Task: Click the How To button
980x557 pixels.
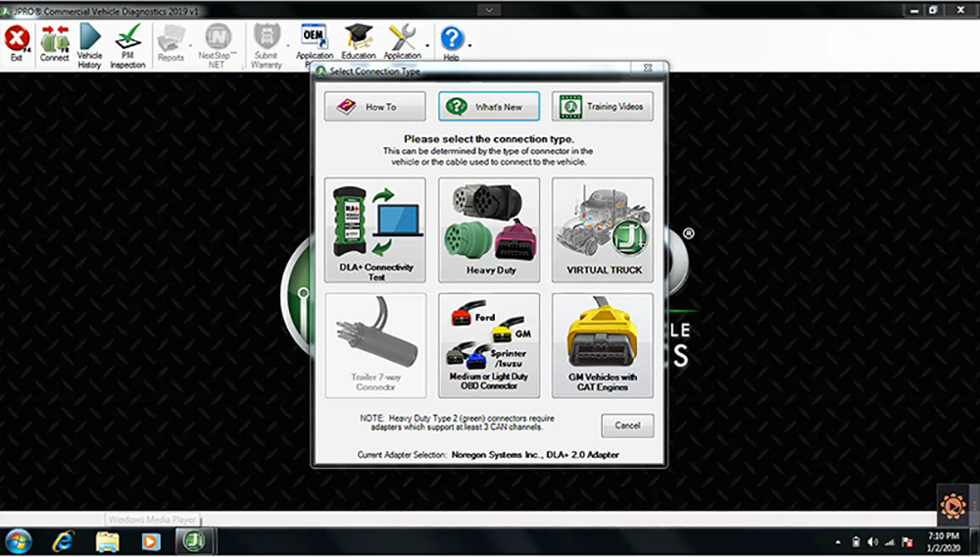Action: pos(375,106)
